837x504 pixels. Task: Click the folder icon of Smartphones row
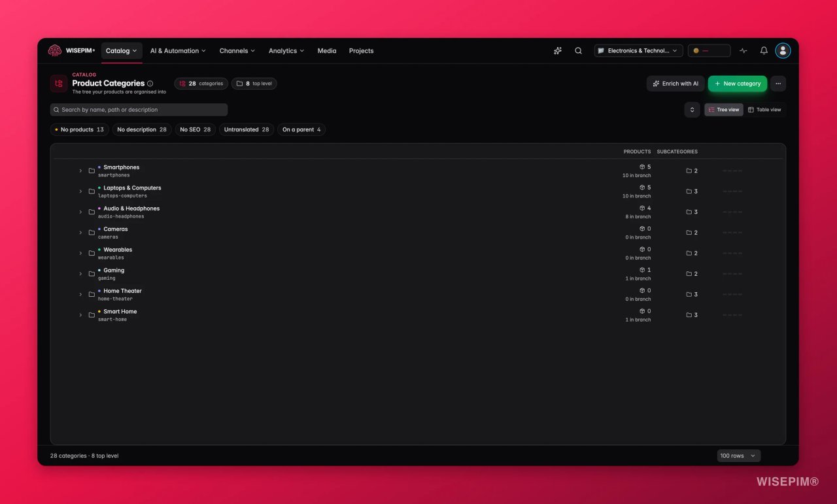[x=92, y=171]
